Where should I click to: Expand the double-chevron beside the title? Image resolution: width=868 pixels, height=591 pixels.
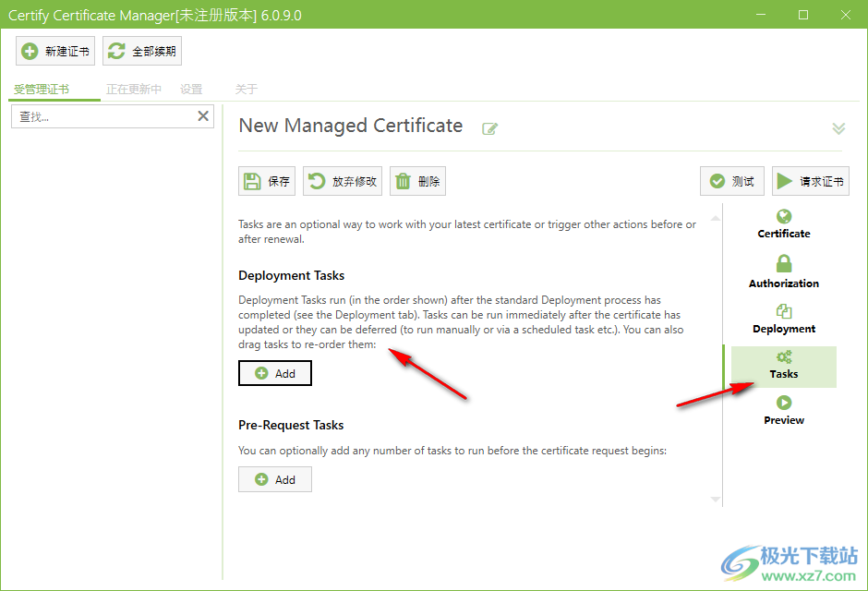click(x=838, y=128)
